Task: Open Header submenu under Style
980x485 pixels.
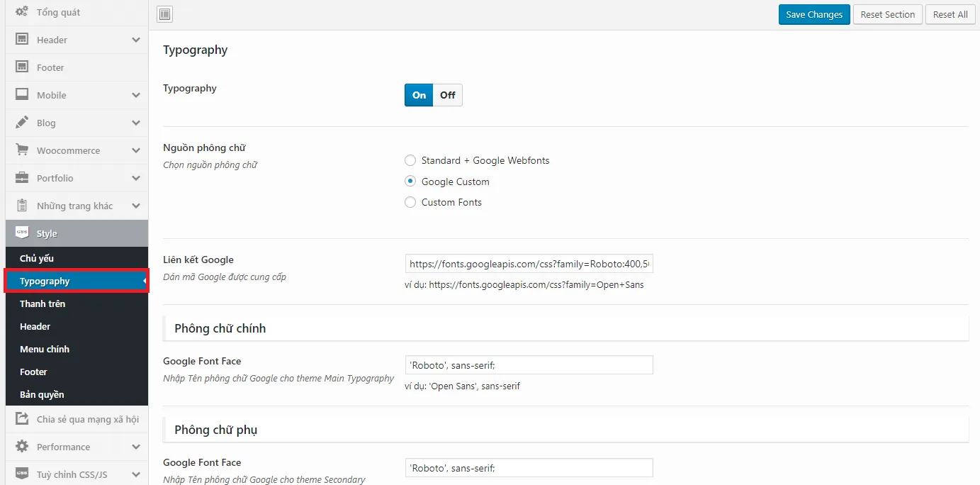Action: [77, 326]
